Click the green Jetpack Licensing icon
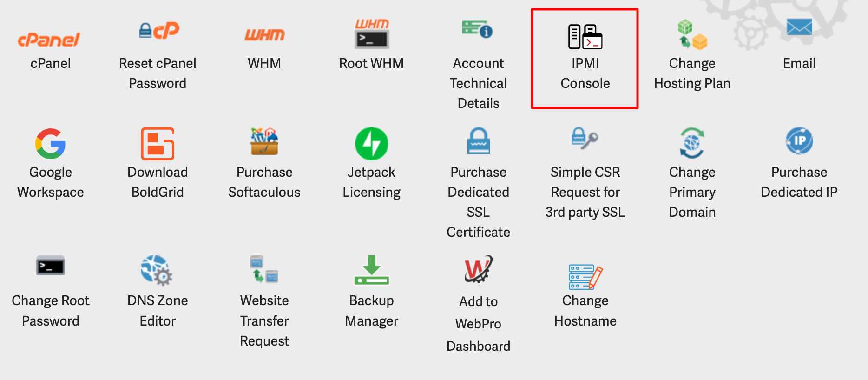 tap(372, 144)
